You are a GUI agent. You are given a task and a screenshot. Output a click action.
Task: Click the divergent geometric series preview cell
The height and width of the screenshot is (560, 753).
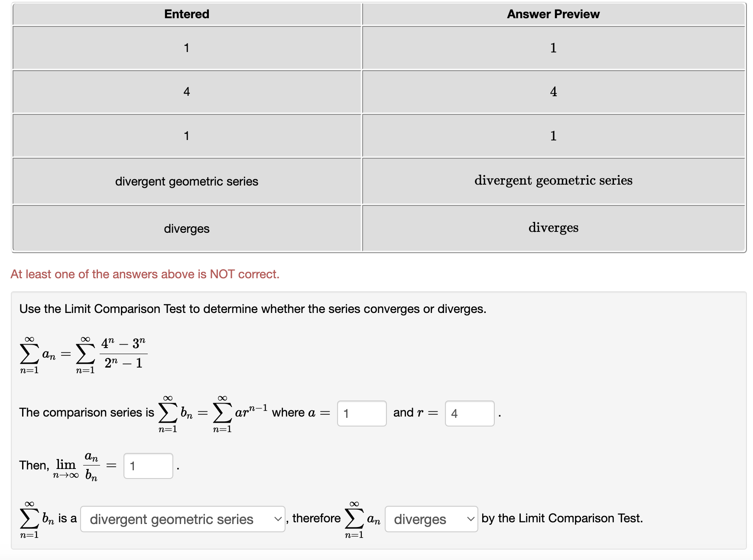coord(553,181)
